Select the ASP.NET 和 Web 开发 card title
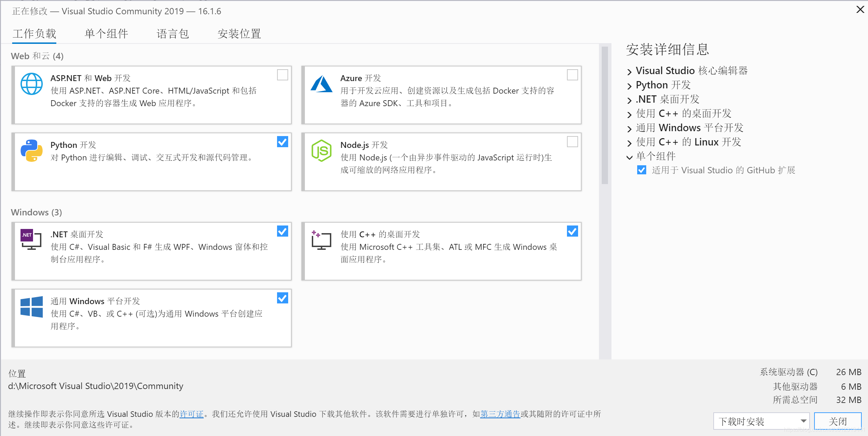The height and width of the screenshot is (436, 868). pos(90,78)
